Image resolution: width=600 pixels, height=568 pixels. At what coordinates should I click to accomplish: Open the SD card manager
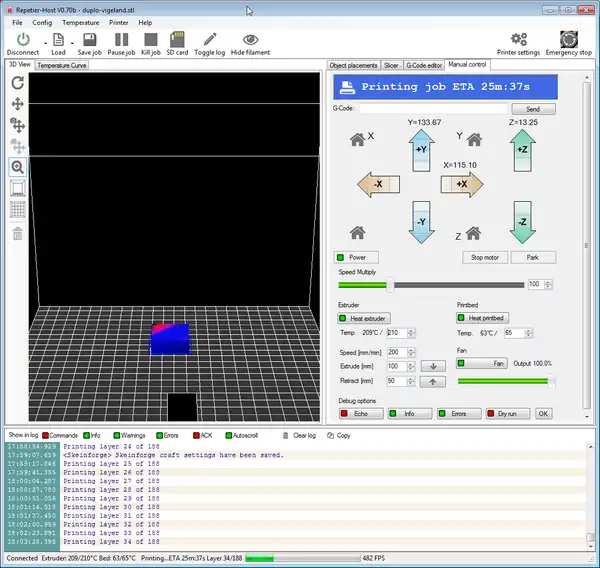pos(177,42)
